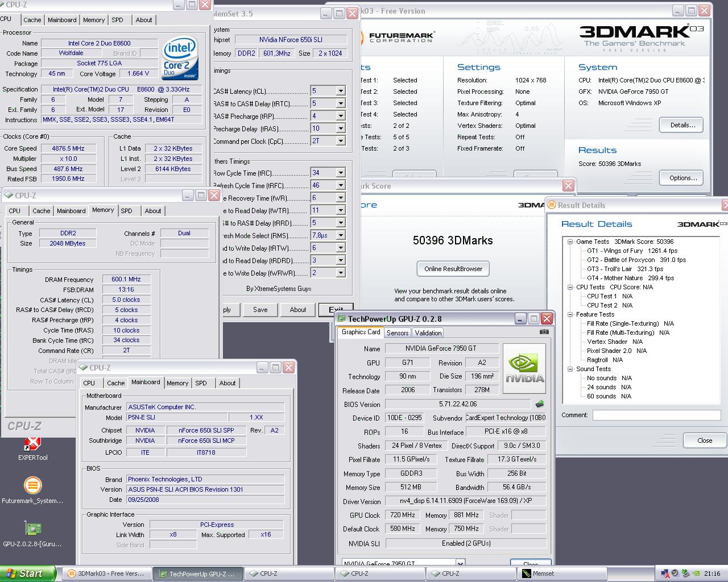Open GPU selector dropdown in GPU-Z

(460, 563)
